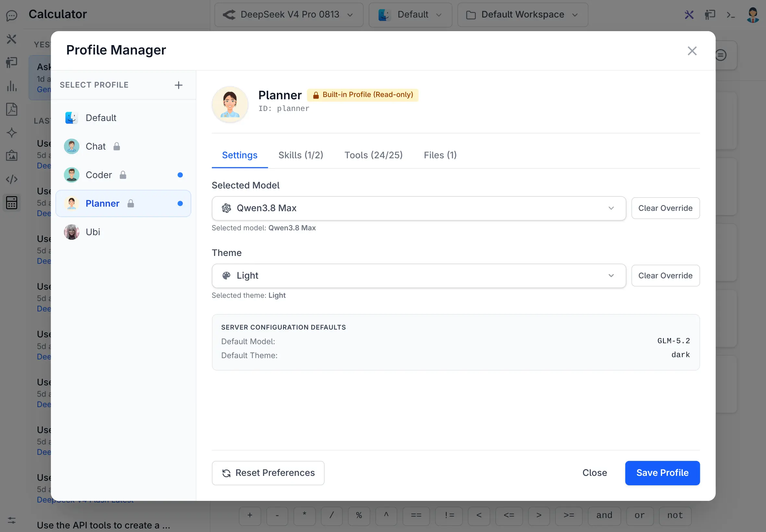Viewport: 766px width, 532px height.
Task: Open the bar chart icon in the sidebar
Action: click(x=12, y=86)
